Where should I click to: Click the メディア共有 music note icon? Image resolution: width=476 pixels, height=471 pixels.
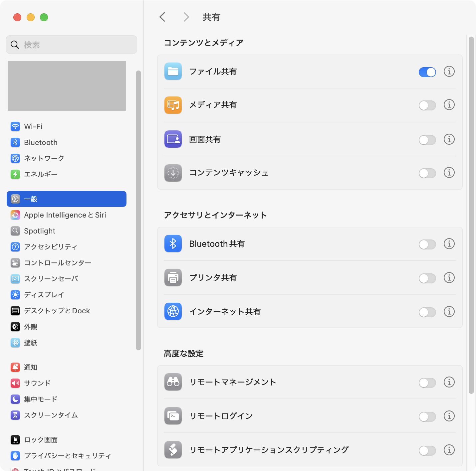point(173,105)
